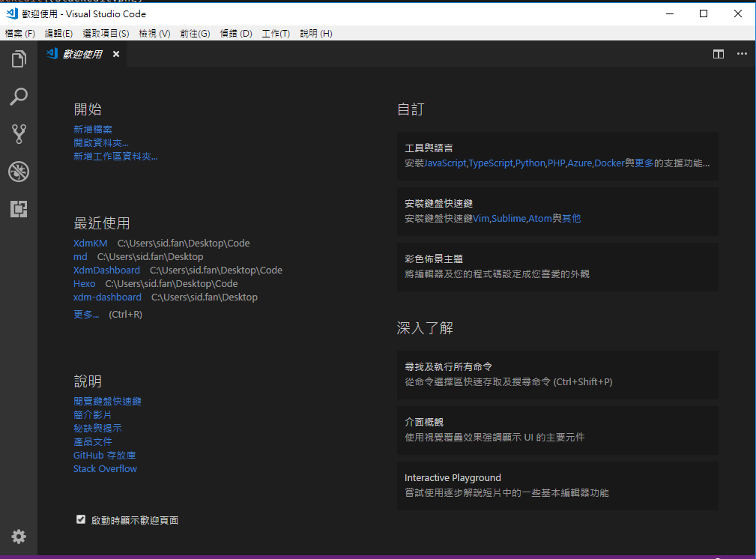Open the Source Control icon
The image size is (756, 559).
click(19, 134)
